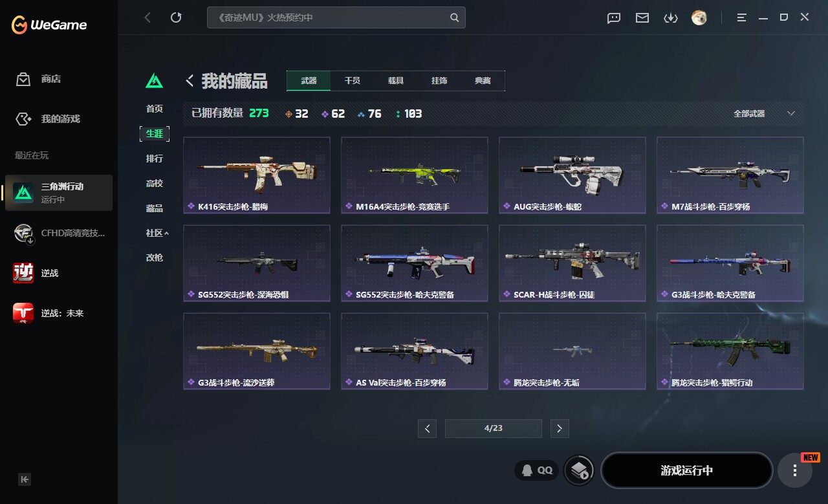The image size is (828, 504).
Task: Open the layered stack tool icon
Action: (579, 470)
